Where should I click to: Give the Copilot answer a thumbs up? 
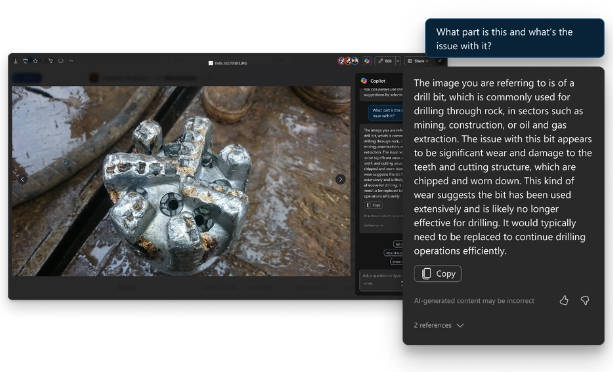tap(564, 300)
